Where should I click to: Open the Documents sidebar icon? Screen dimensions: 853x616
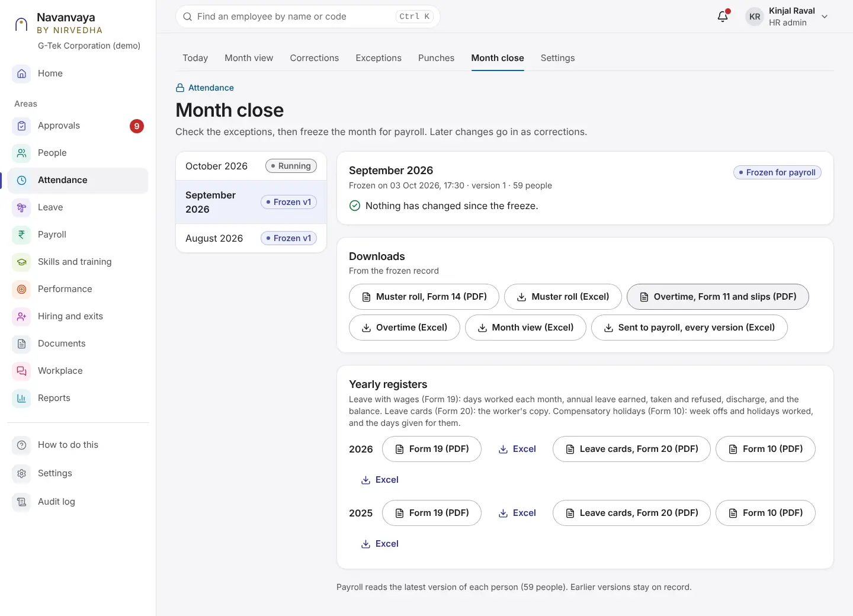click(x=22, y=344)
